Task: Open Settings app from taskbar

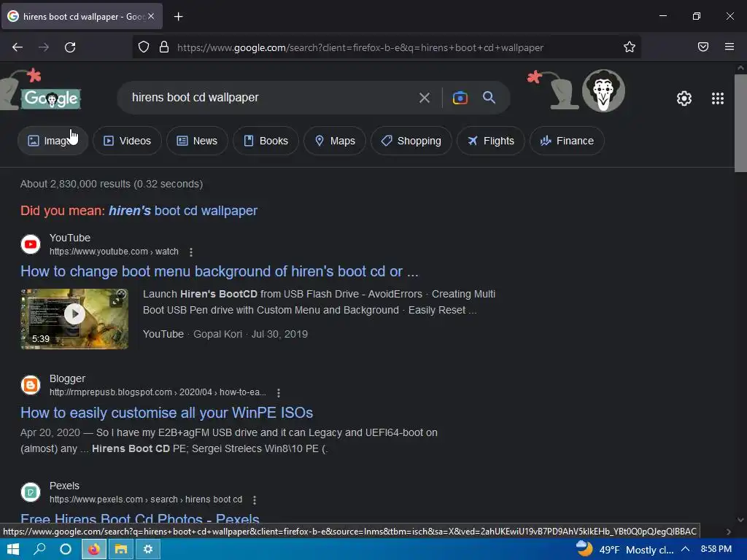Action: point(147,550)
